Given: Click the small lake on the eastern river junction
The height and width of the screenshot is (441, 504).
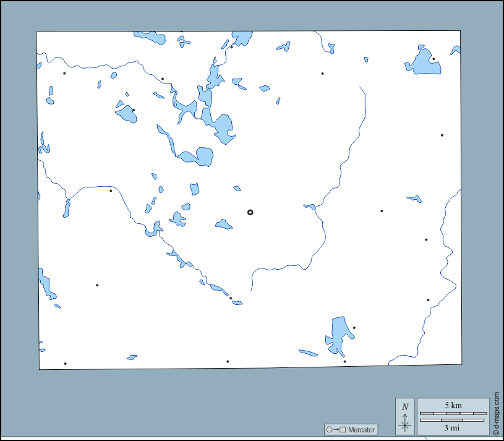Looking at the screenshot, I should click(x=310, y=207).
